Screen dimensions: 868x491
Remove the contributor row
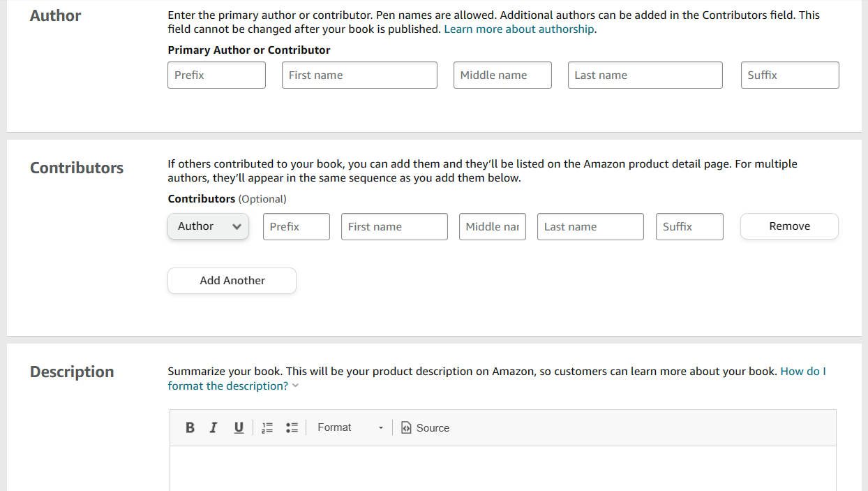[789, 226]
